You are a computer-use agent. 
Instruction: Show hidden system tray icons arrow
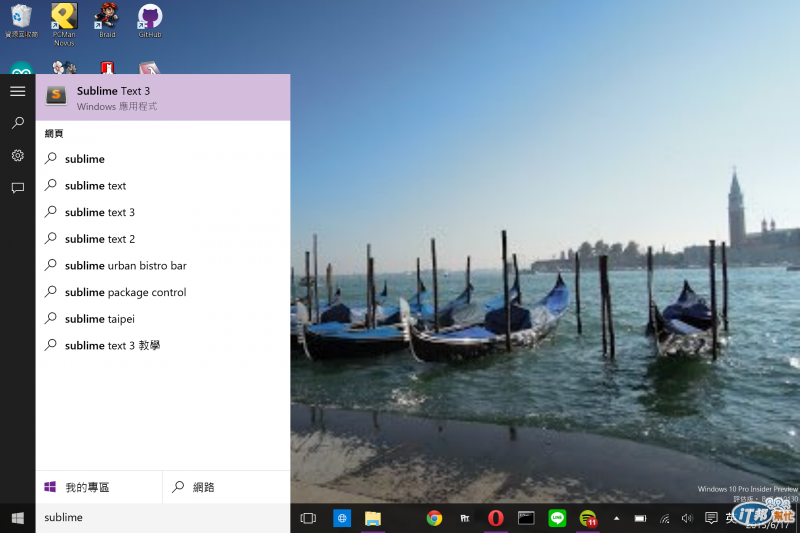click(x=616, y=518)
